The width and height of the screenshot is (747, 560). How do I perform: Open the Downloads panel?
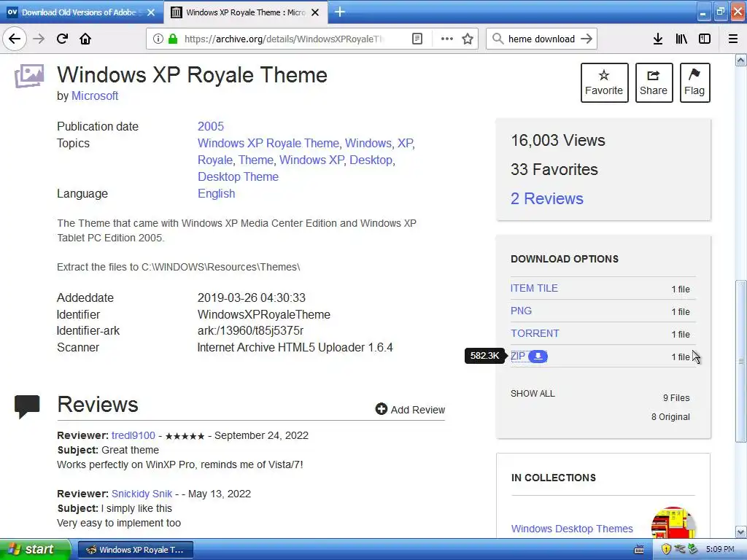coord(658,39)
